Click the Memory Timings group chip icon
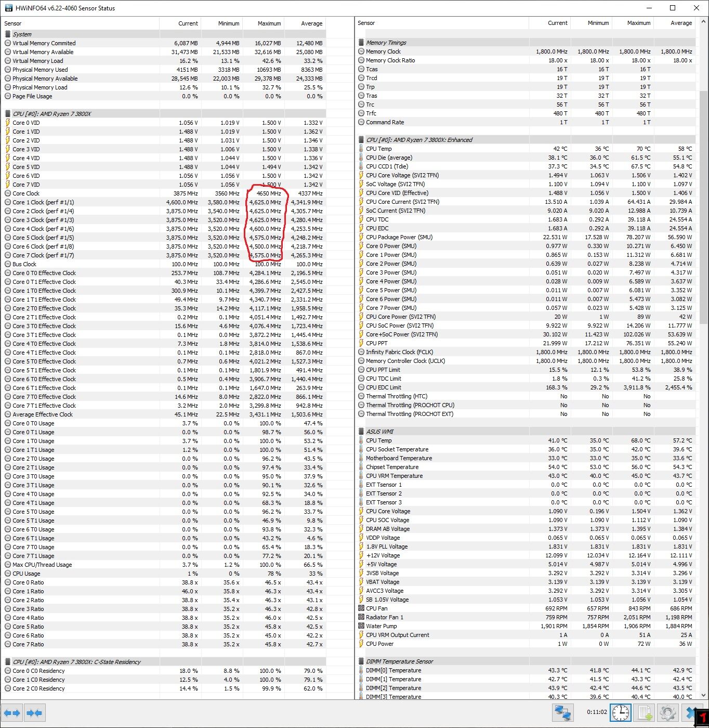The height and width of the screenshot is (728, 709). pos(361,43)
